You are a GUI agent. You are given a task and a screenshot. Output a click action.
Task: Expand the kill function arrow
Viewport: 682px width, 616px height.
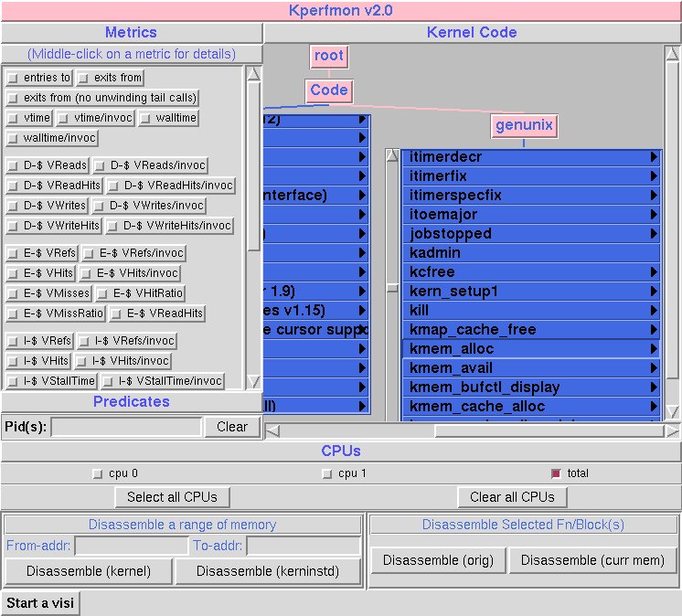pyautogui.click(x=654, y=311)
